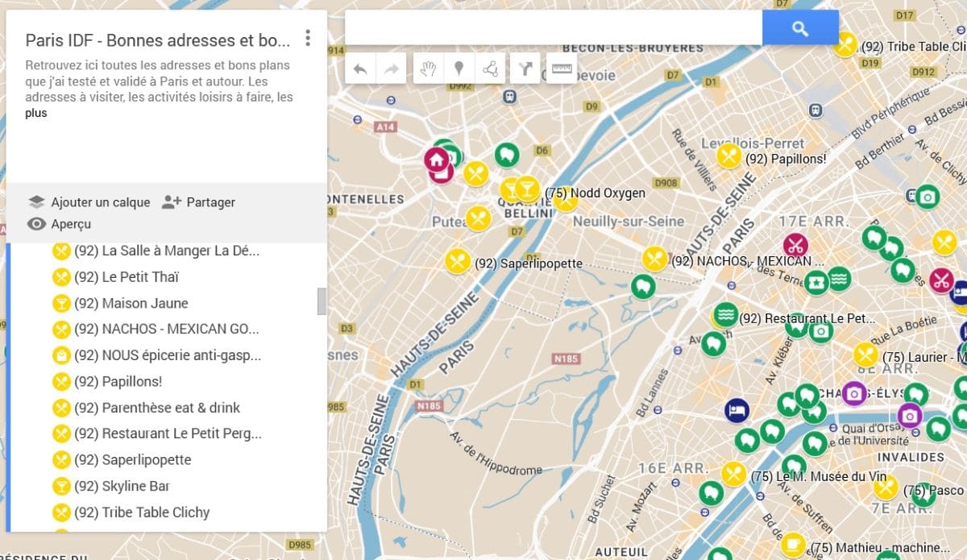Click the search input field

click(554, 28)
